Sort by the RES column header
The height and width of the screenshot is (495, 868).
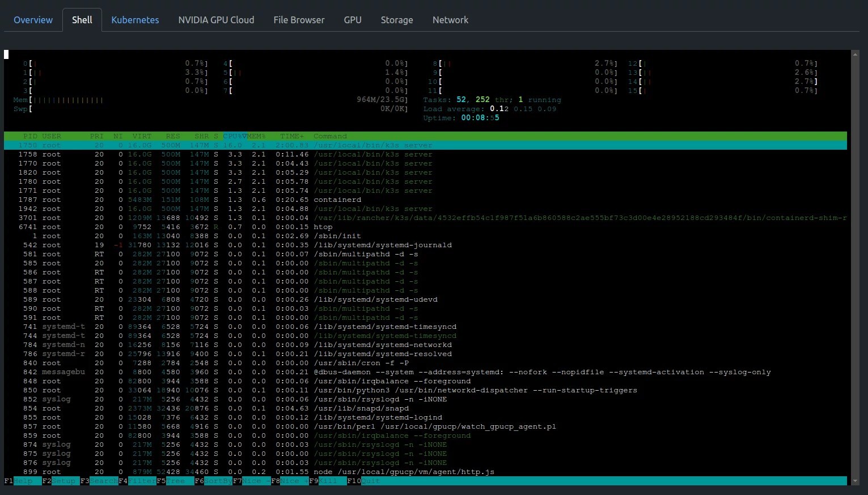pyautogui.click(x=173, y=136)
